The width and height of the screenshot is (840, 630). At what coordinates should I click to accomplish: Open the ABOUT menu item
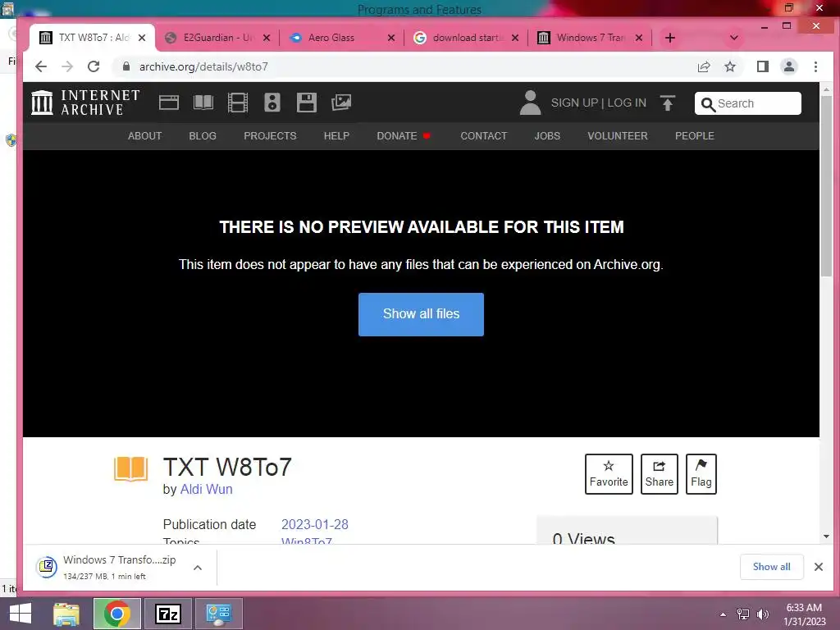click(144, 136)
